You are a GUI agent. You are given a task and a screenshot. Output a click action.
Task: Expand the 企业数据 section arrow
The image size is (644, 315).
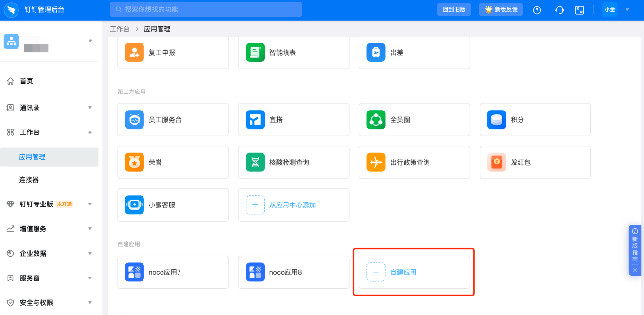point(90,254)
